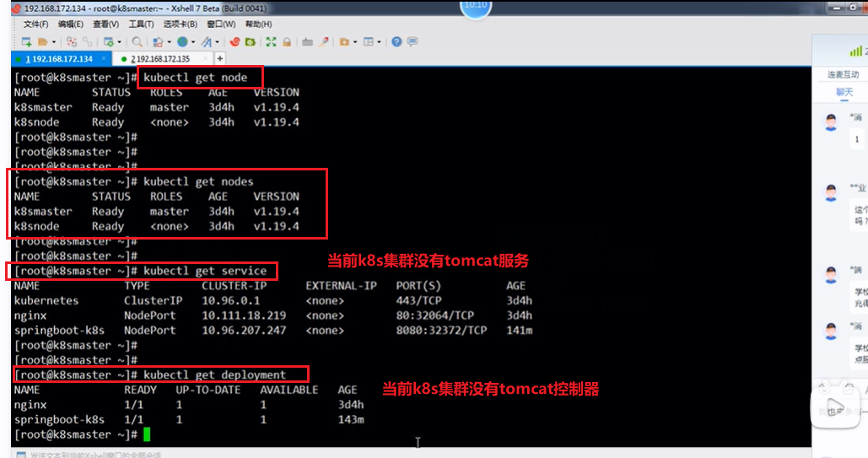This screenshot has height=458, width=868.
Task: Click age value '143m'
Action: click(351, 420)
